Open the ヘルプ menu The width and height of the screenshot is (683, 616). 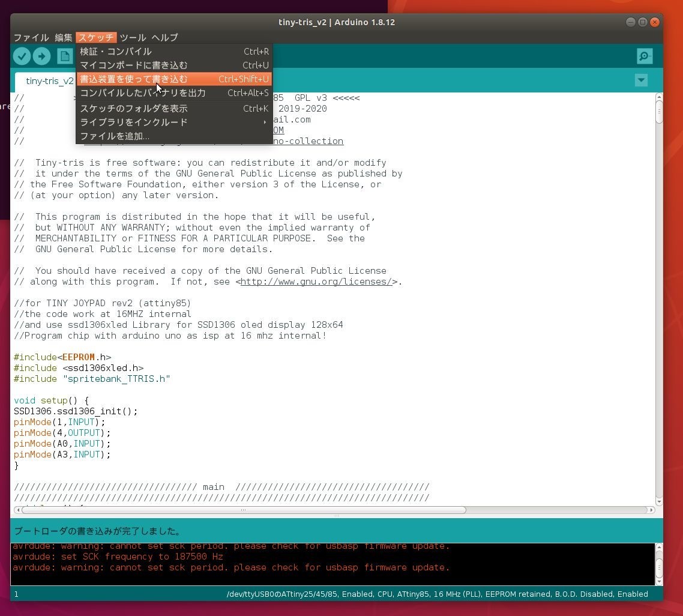(164, 37)
